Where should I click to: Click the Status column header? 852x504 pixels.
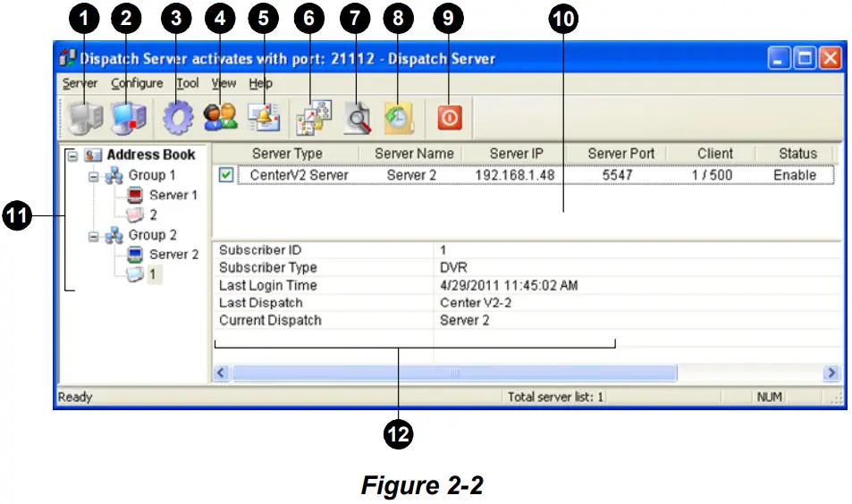[797, 154]
